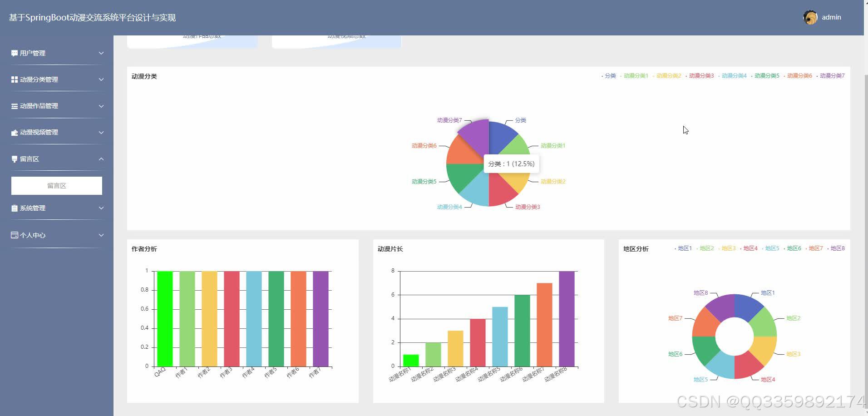Click the 动漫分类管理 grid icon
The height and width of the screenshot is (416, 868).
tap(15, 79)
